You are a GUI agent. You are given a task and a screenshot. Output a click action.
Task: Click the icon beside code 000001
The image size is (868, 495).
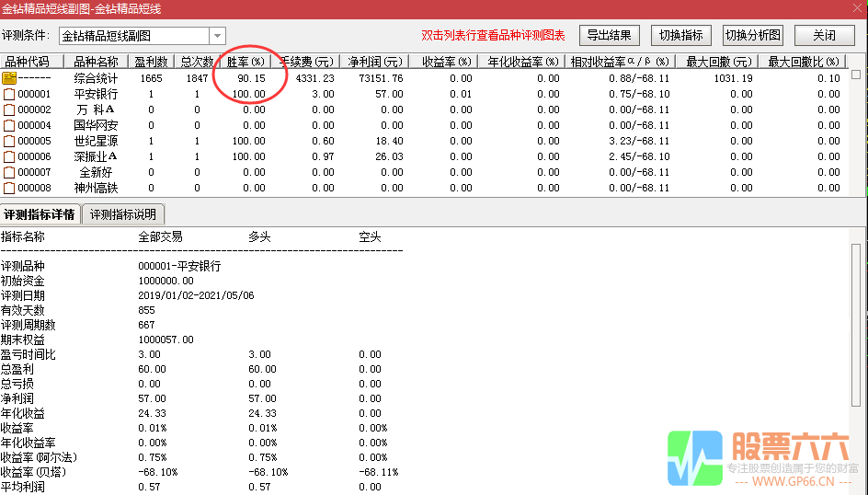point(9,94)
